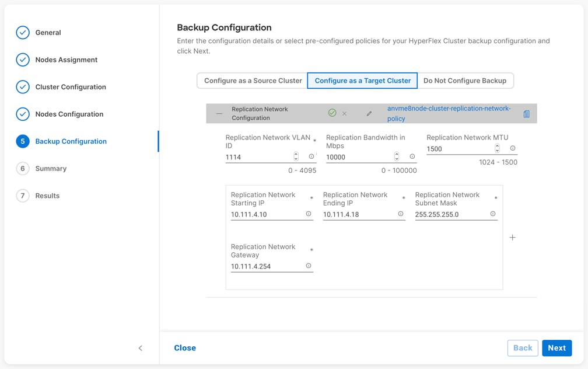This screenshot has width=588, height=369.
Task: Go to the Summary step
Action: coord(51,169)
